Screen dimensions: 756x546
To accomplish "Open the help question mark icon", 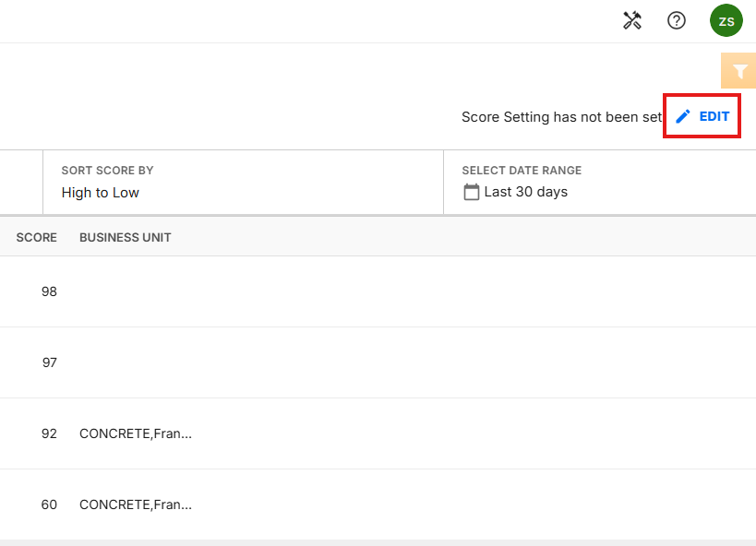I will point(676,20).
